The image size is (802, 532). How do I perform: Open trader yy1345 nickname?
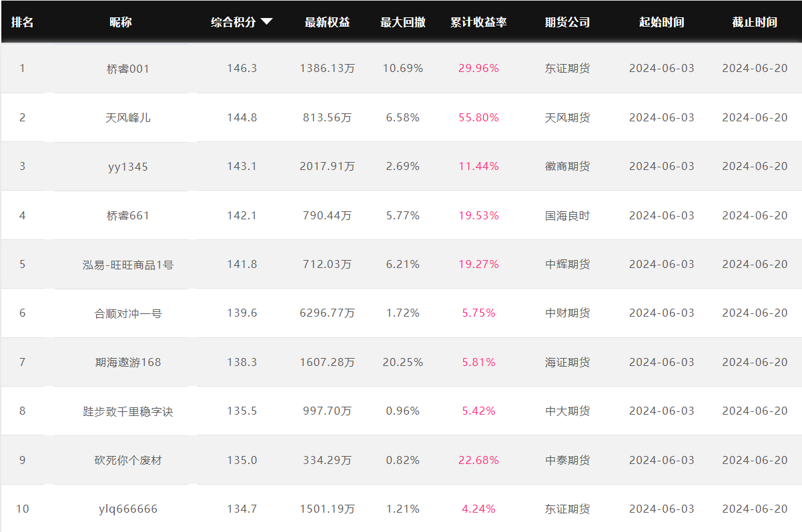point(128,167)
